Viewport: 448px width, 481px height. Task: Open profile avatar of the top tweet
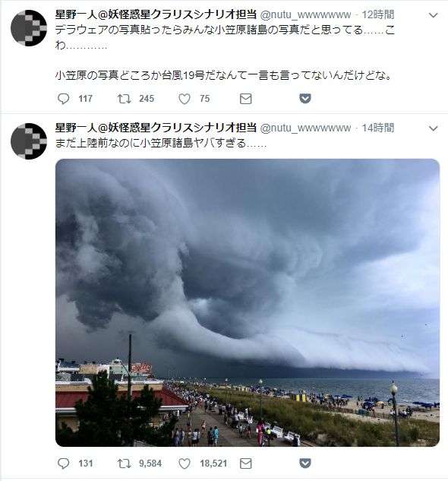(x=29, y=28)
